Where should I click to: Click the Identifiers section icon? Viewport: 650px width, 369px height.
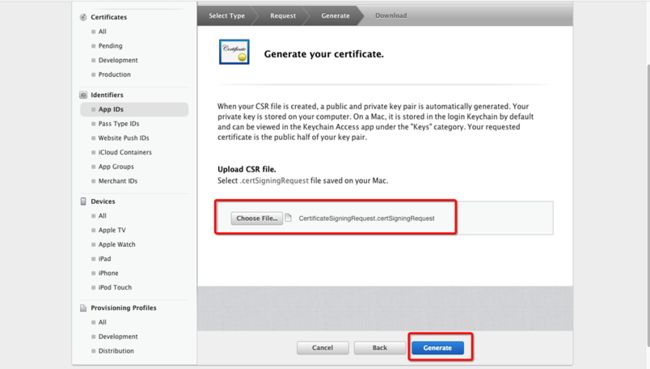click(x=83, y=95)
